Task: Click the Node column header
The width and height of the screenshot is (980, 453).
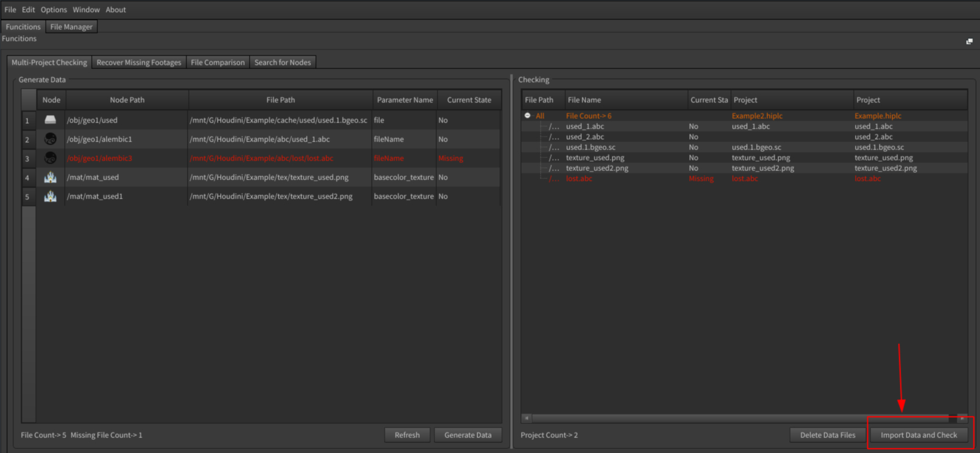Action: [51, 100]
